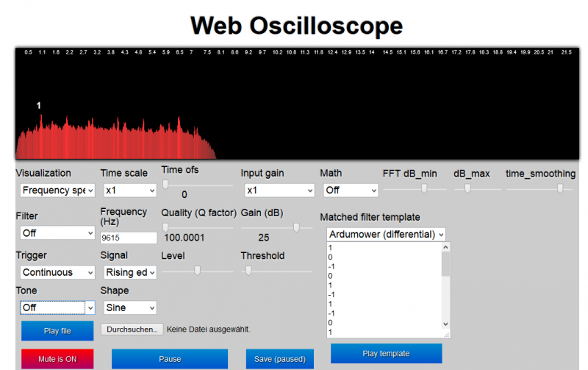Click the Frequency (Hz) field containing 9615
The height and width of the screenshot is (370, 588).
[129, 238]
